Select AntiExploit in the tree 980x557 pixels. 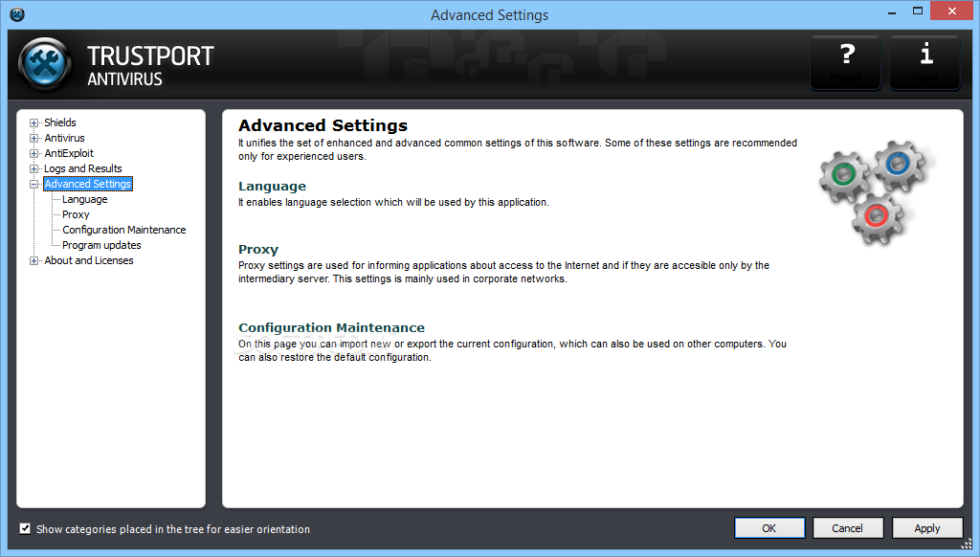(x=69, y=153)
